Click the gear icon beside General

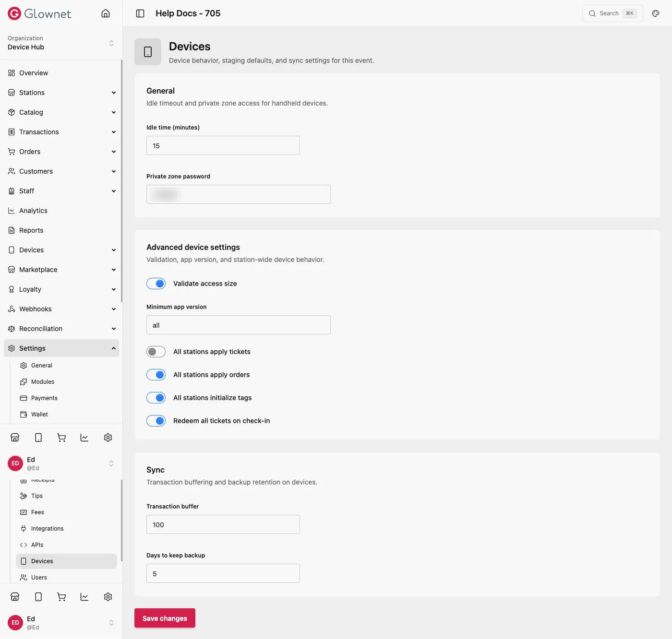24,366
